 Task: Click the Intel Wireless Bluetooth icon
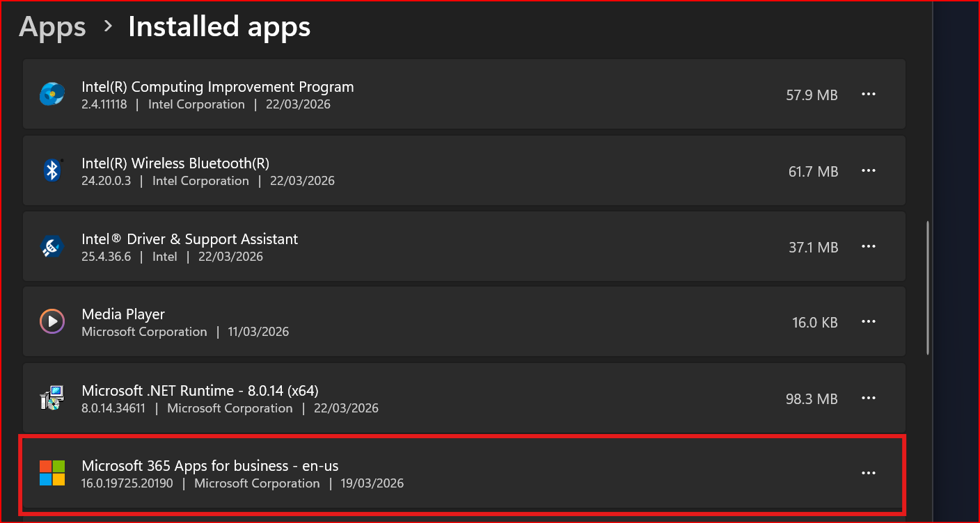point(52,170)
